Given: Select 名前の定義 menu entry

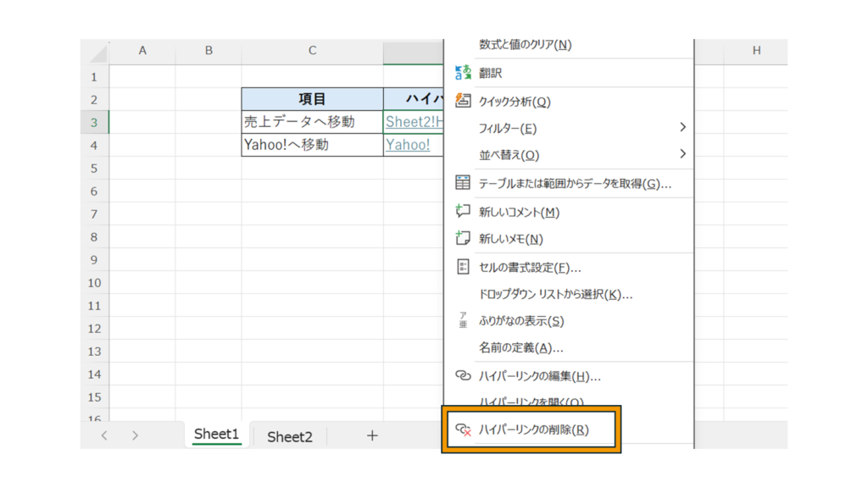Looking at the screenshot, I should (520, 347).
